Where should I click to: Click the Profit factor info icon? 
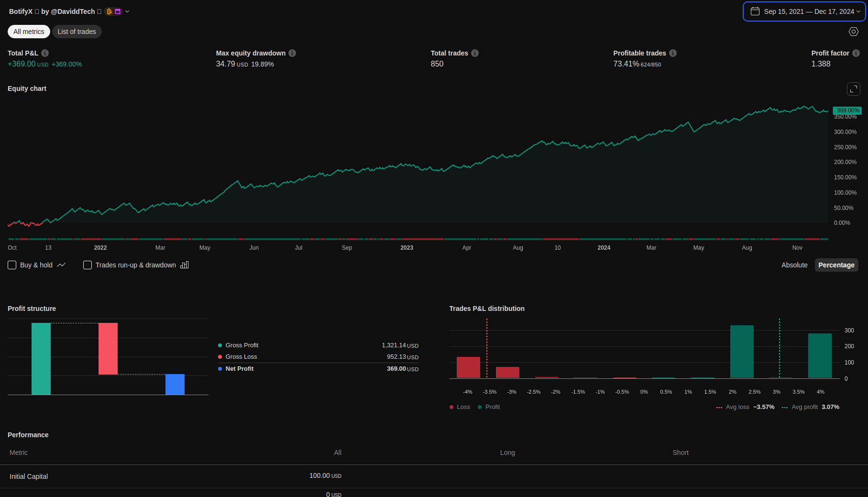[x=856, y=53]
